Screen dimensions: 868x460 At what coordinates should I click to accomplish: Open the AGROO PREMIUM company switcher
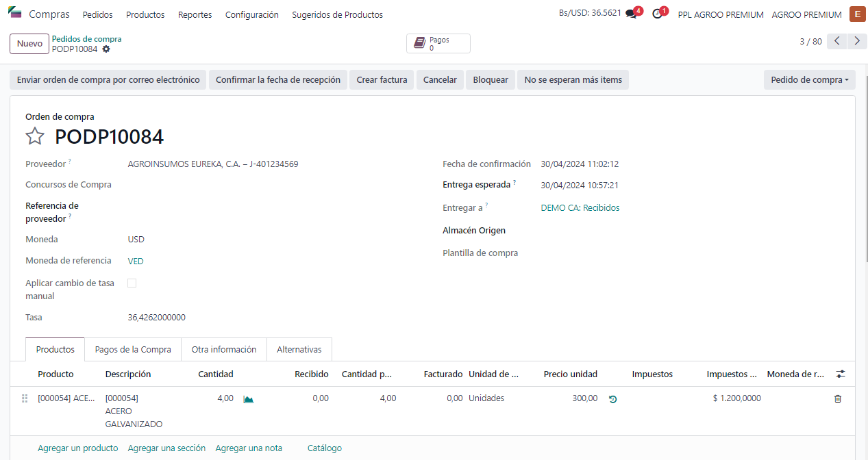click(806, 14)
